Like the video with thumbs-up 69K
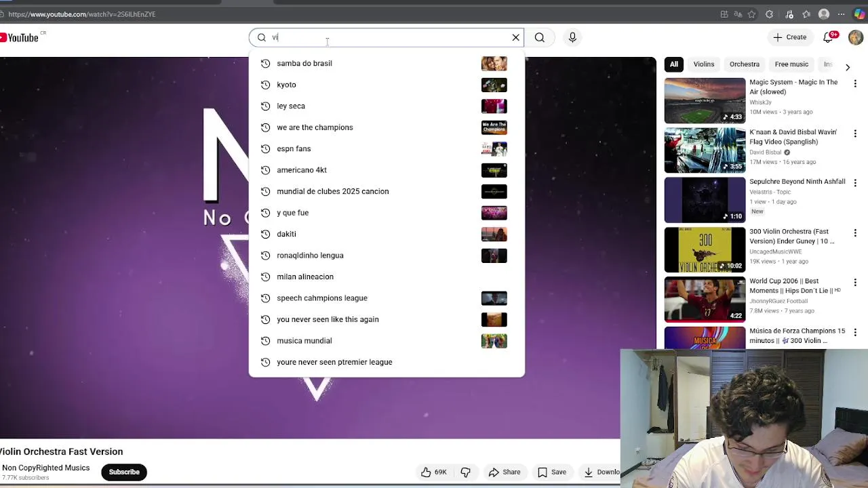Screen dimensions: 868x488 [x=433, y=472]
